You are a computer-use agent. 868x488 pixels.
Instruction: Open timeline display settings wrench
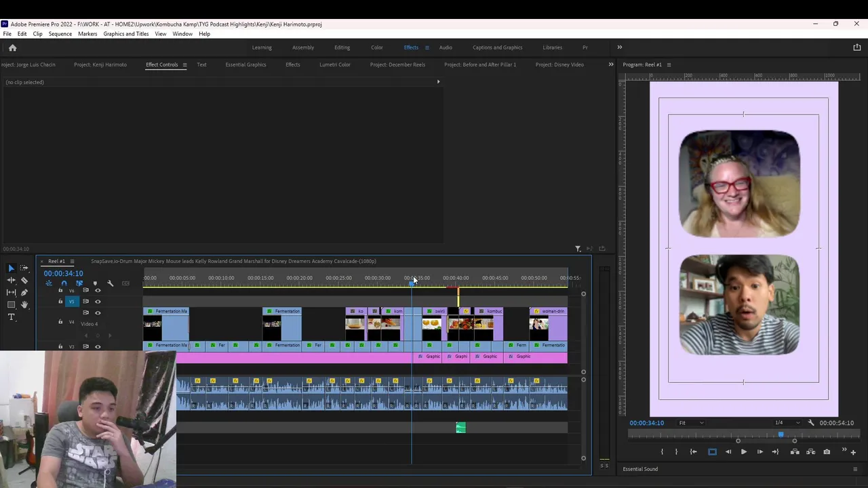(x=110, y=283)
